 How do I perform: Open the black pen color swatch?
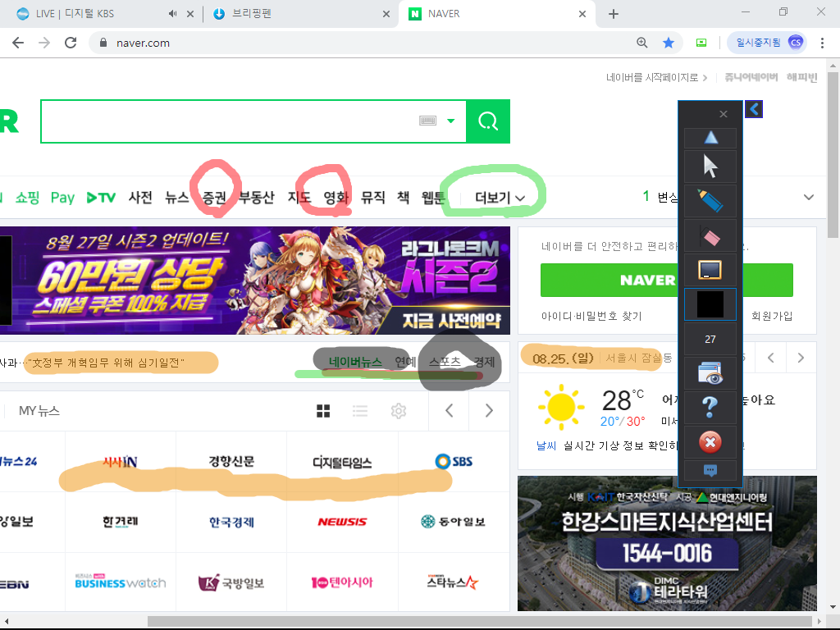pyautogui.click(x=710, y=304)
